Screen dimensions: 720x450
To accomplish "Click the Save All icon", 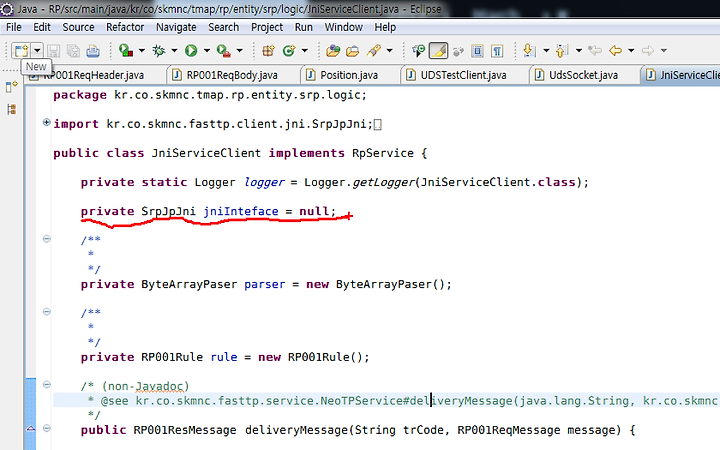I will point(73,51).
